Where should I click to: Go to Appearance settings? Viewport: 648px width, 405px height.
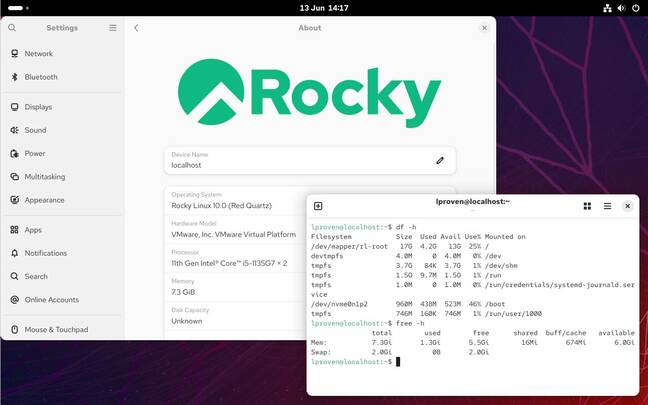point(63,200)
